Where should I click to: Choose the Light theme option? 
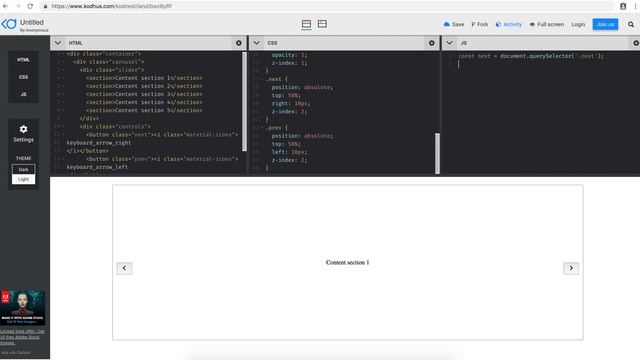23,179
